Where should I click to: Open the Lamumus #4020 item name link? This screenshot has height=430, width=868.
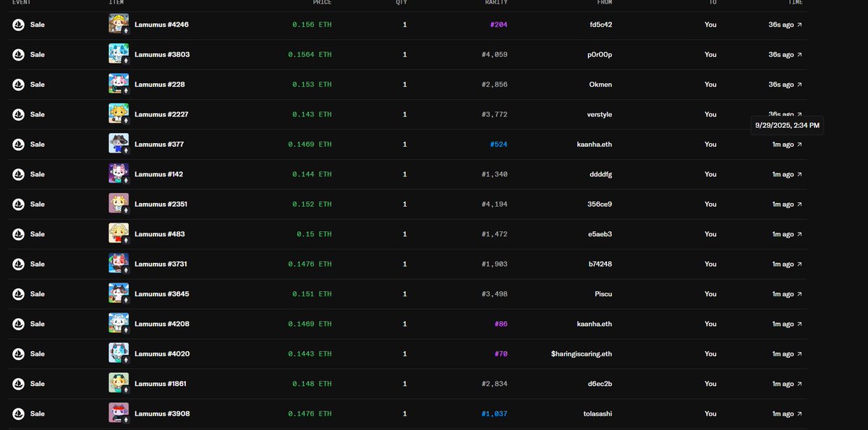point(162,354)
